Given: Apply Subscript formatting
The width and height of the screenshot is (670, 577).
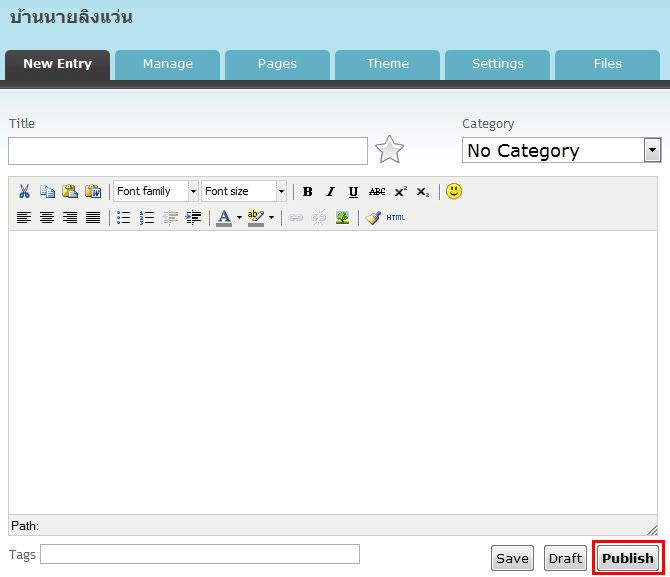Looking at the screenshot, I should 423,191.
